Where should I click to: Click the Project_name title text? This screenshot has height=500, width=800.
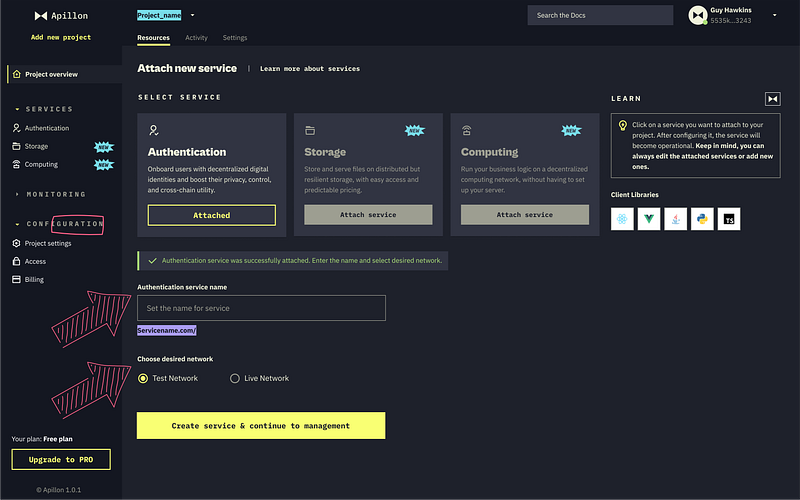click(159, 15)
